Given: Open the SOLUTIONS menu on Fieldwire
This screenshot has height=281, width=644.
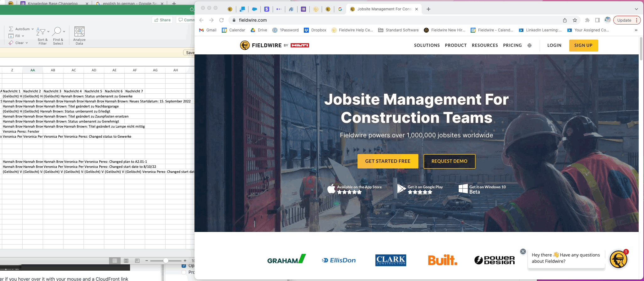Looking at the screenshot, I should pos(427,45).
